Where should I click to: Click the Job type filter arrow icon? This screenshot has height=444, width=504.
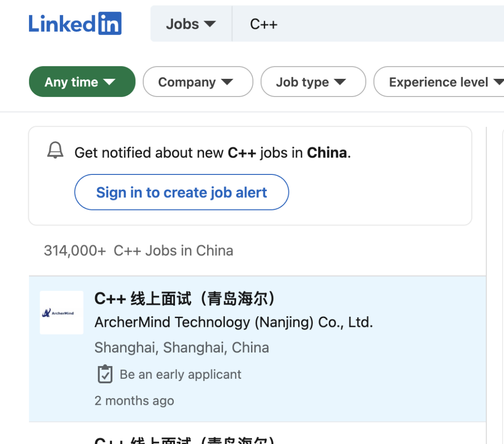pyautogui.click(x=340, y=82)
